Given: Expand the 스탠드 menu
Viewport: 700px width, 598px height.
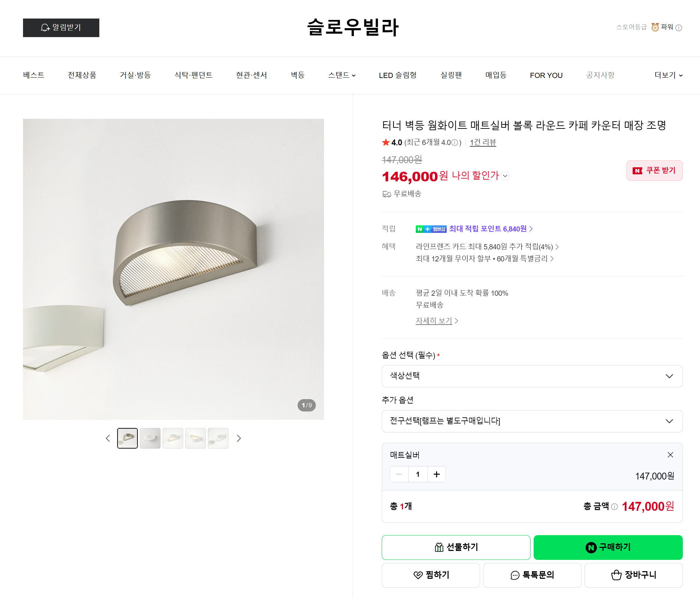Looking at the screenshot, I should pos(342,75).
